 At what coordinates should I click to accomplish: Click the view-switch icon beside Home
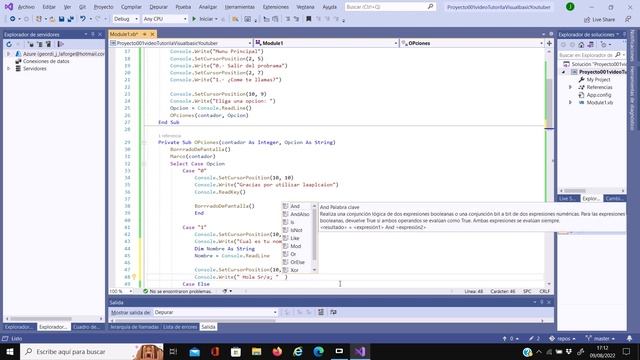(x=590, y=44)
